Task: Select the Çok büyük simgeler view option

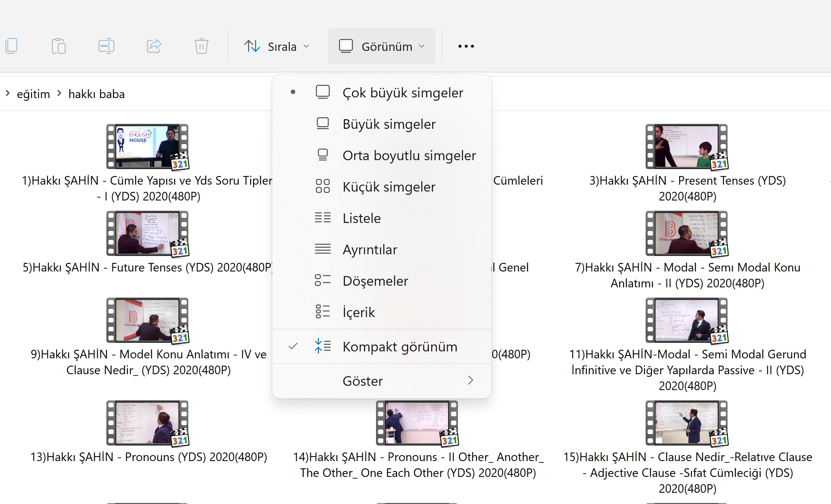Action: click(x=403, y=93)
